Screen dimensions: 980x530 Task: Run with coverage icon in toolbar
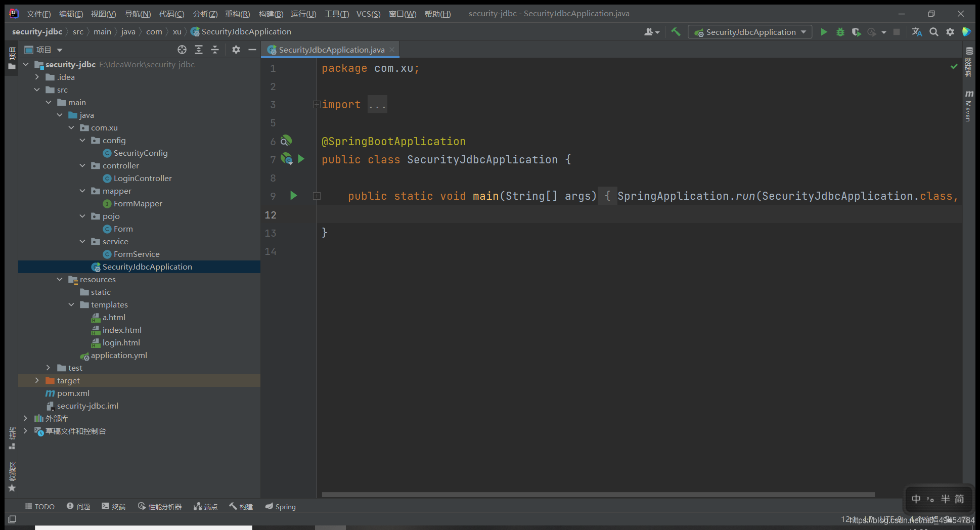click(x=856, y=32)
